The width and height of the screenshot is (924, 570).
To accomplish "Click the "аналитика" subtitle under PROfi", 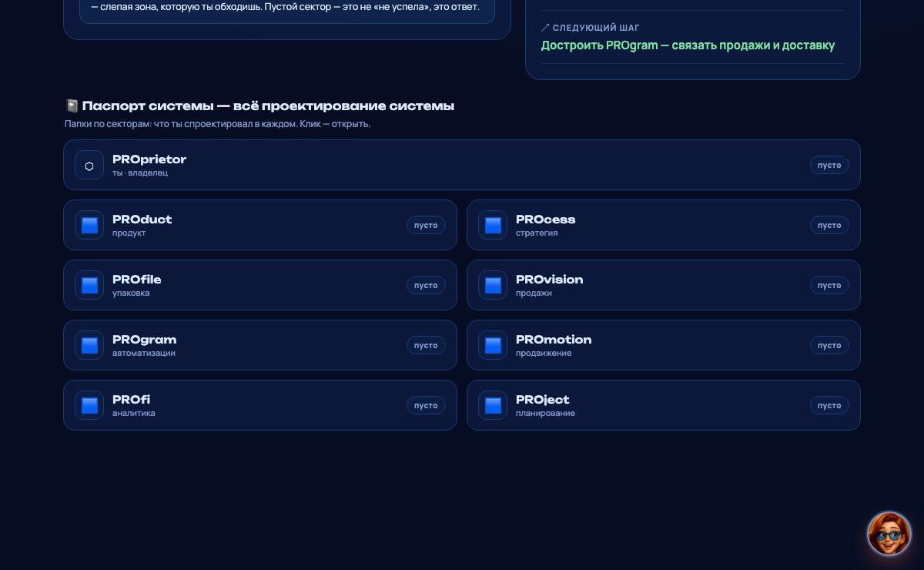I will click(134, 414).
